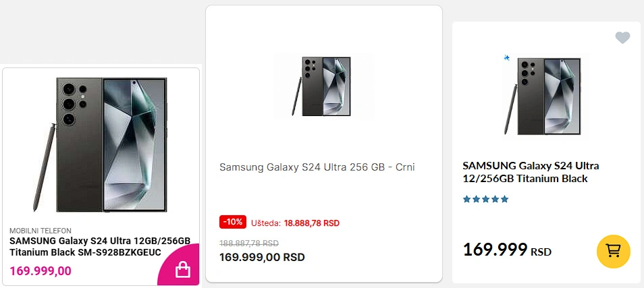Click the right card's phone image
The image size is (644, 288).
pos(543,96)
